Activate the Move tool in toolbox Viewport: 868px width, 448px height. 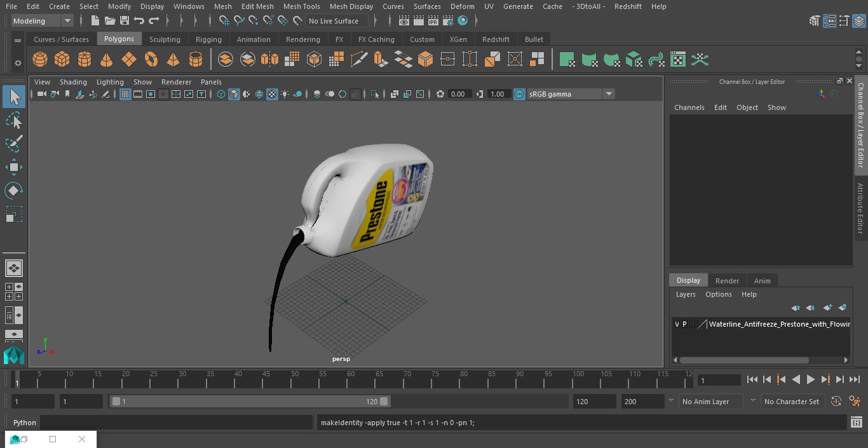(14, 167)
